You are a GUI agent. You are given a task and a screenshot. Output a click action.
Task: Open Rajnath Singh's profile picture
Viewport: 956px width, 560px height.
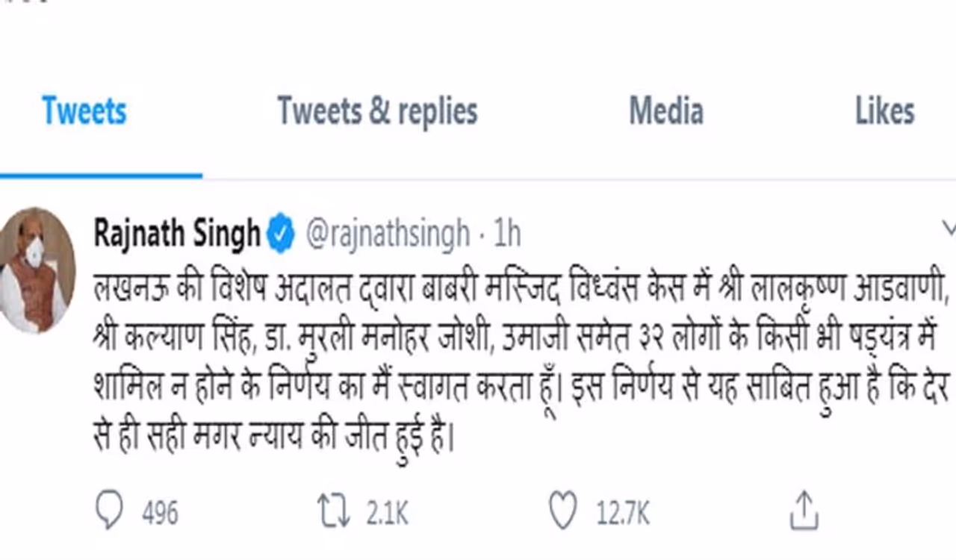tap(37, 269)
